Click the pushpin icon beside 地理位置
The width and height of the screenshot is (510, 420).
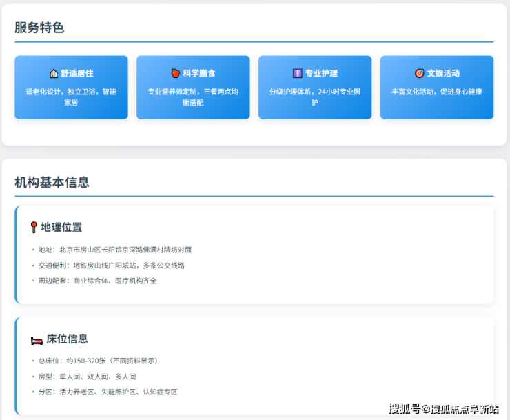34,227
